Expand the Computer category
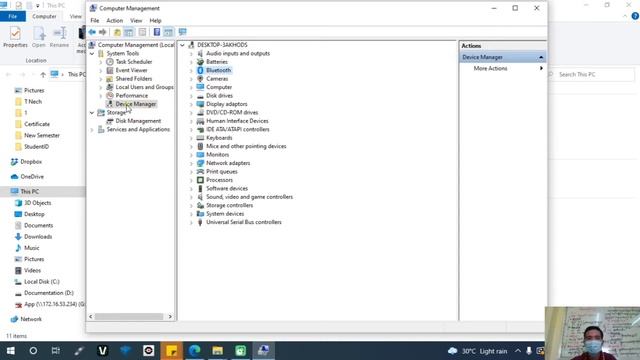640x360 pixels. click(x=191, y=87)
